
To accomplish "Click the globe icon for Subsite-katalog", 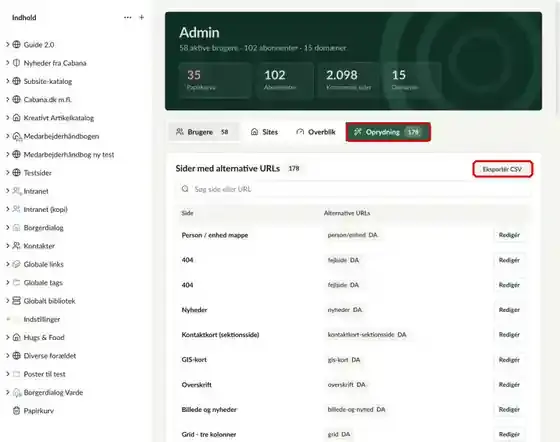I will point(16,81).
